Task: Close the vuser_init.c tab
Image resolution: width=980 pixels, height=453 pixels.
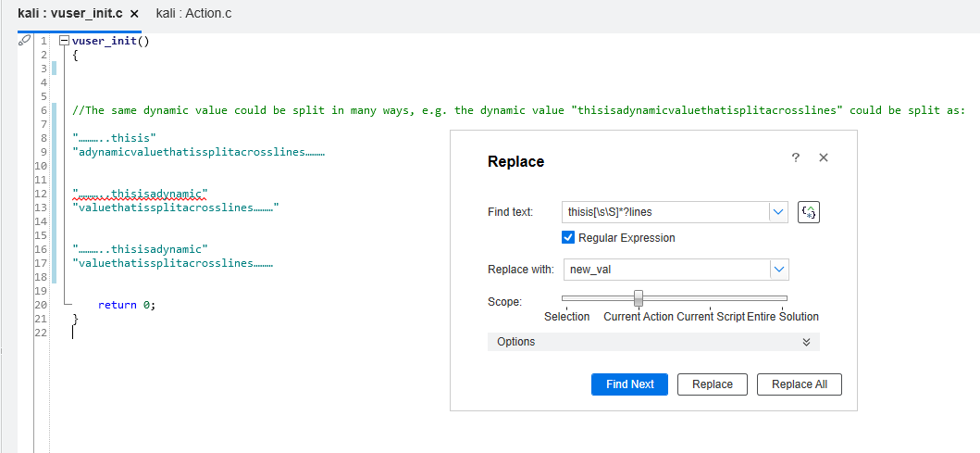Action: 134,13
